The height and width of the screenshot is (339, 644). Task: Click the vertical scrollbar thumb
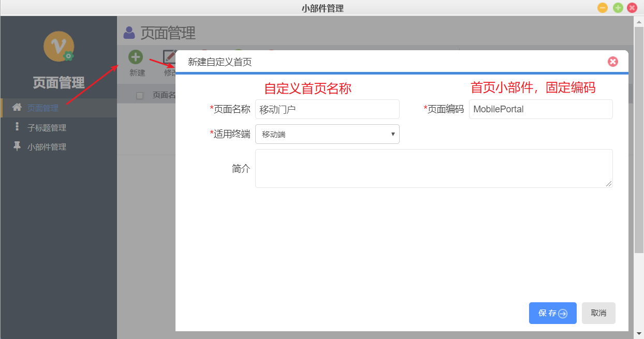tap(639, 140)
